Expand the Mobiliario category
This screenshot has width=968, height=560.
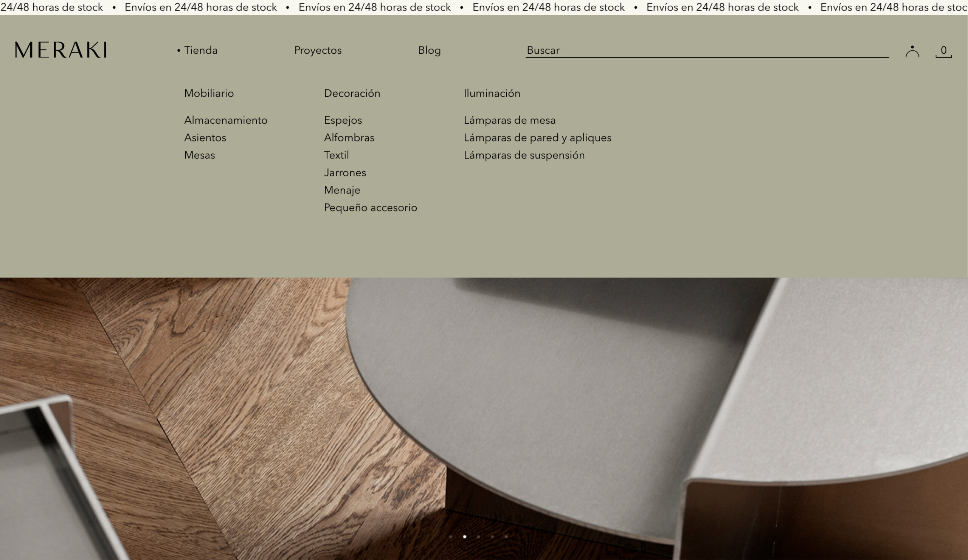(209, 93)
